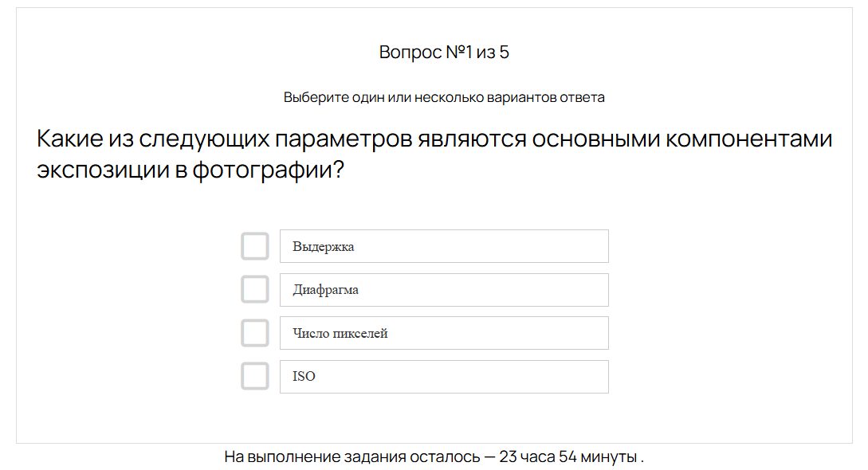Viewport: 868px width, 470px height.
Task: Click the Диафрагма answer option box
Action: coord(444,290)
